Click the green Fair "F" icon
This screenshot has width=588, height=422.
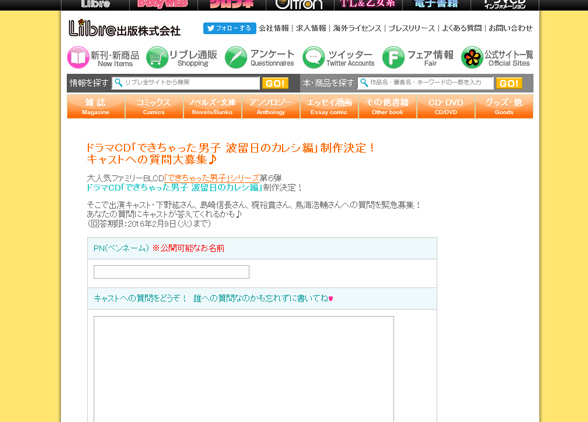[x=393, y=57]
